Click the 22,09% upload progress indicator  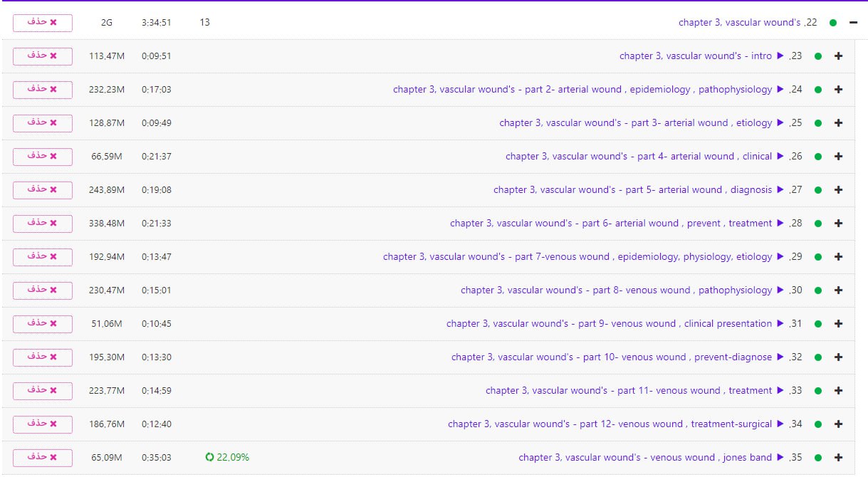233,458
